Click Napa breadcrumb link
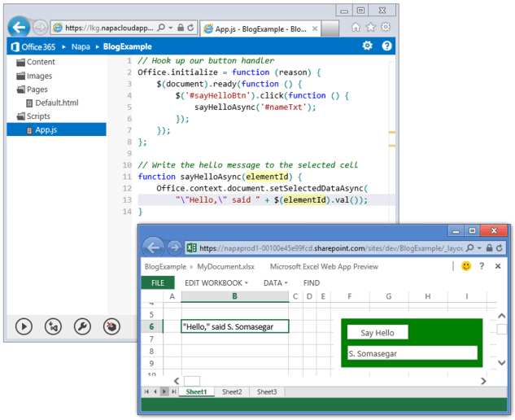This screenshot has height=420, width=515. tap(81, 46)
